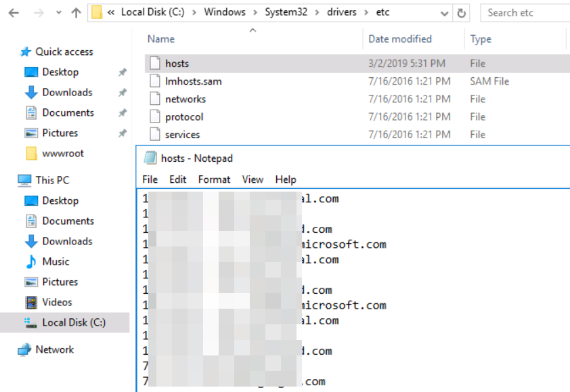This screenshot has width=570, height=392.
Task: Click the lmhosts.sam file name
Action: [194, 81]
